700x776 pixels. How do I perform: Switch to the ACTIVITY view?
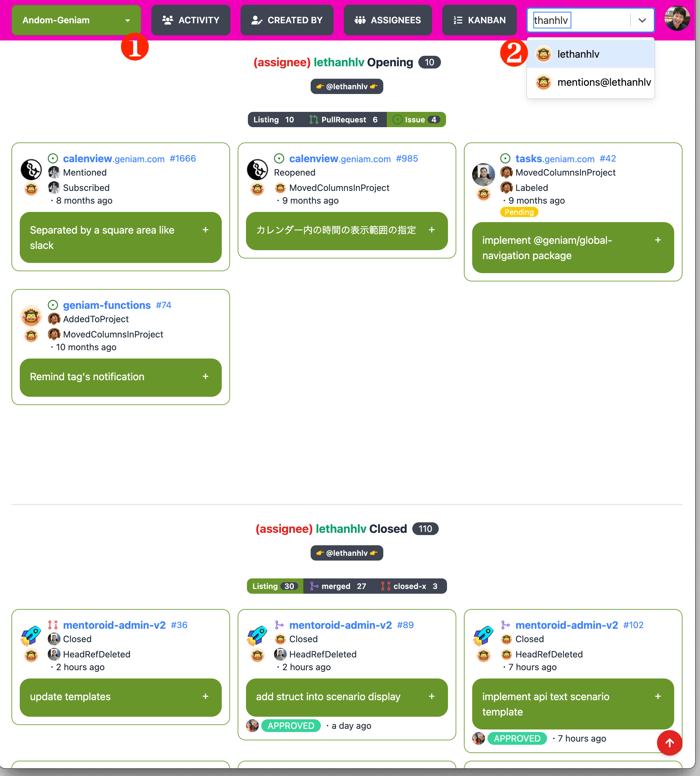click(x=191, y=20)
